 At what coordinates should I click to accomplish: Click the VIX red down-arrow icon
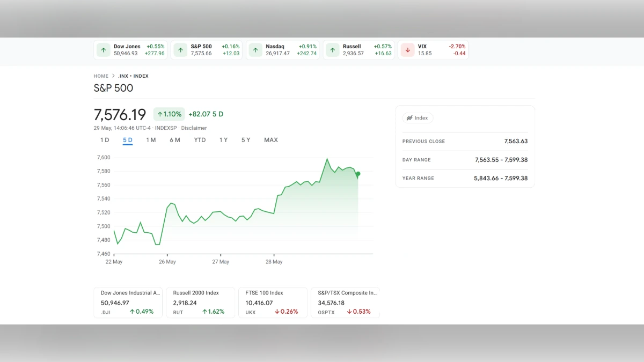408,50
